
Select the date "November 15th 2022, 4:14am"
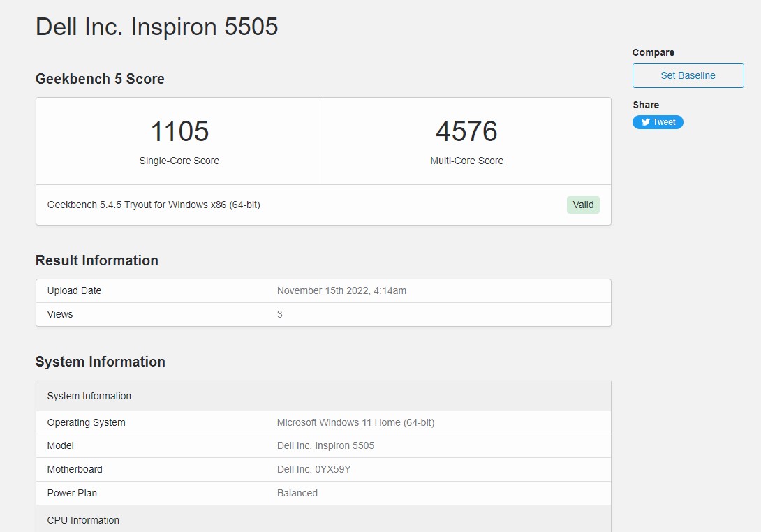tap(341, 290)
